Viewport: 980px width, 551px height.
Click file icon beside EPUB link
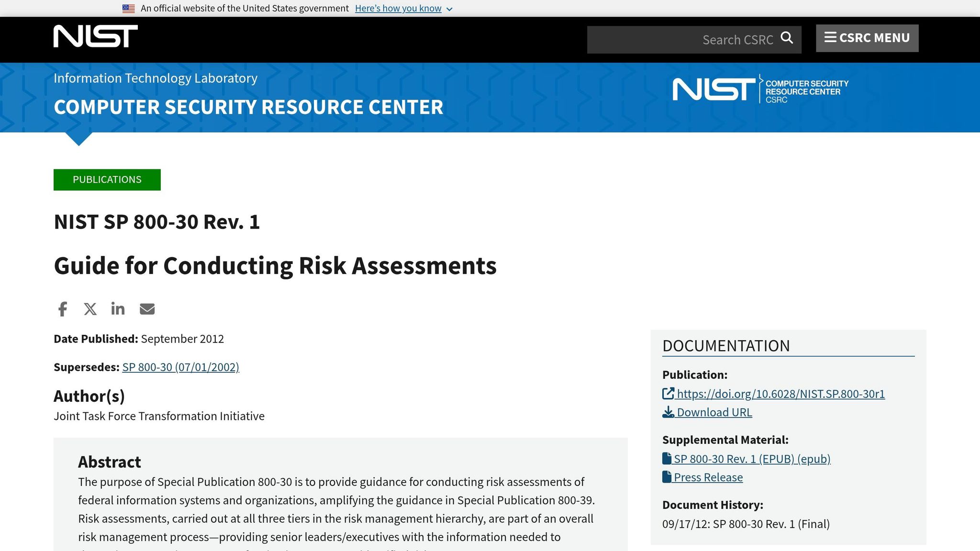click(667, 458)
